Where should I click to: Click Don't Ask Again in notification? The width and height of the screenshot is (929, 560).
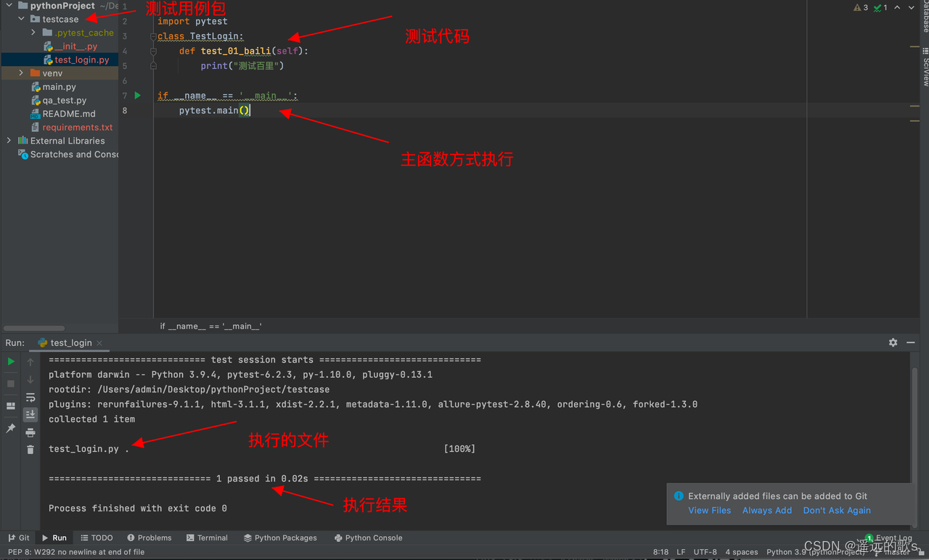(837, 511)
